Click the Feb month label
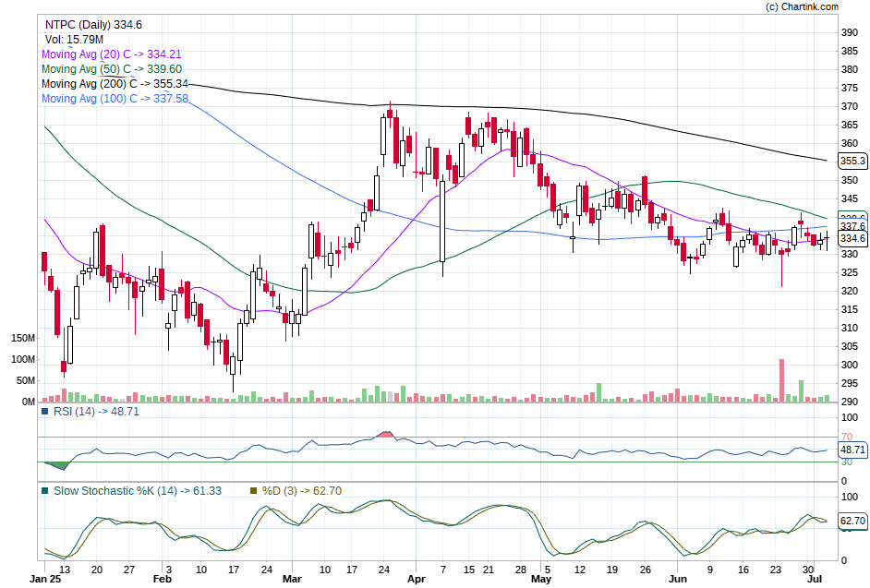Viewport: 870px width, 588px height. (x=162, y=579)
